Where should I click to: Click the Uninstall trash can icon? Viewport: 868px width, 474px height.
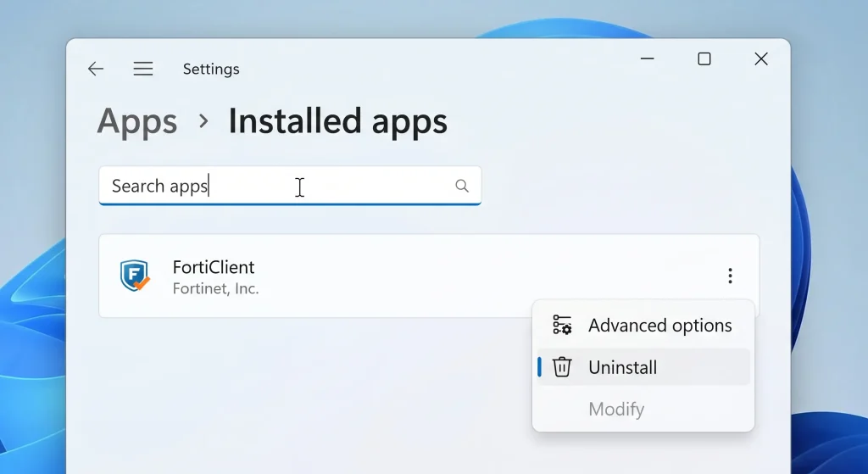[562, 367]
